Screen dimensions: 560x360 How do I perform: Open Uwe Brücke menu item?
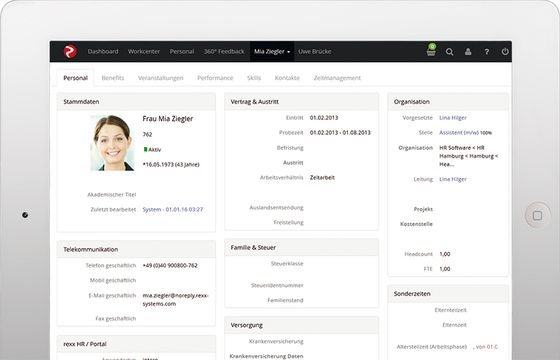pyautogui.click(x=315, y=51)
